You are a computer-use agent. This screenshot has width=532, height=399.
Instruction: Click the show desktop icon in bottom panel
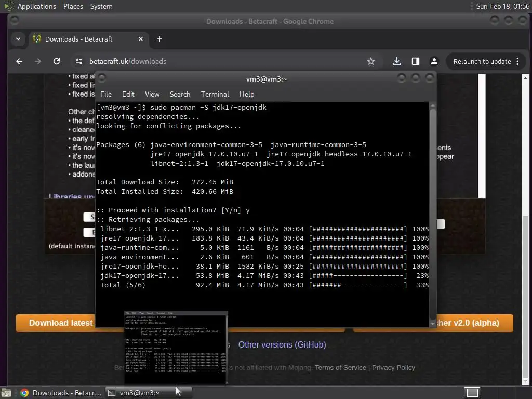[6, 393]
